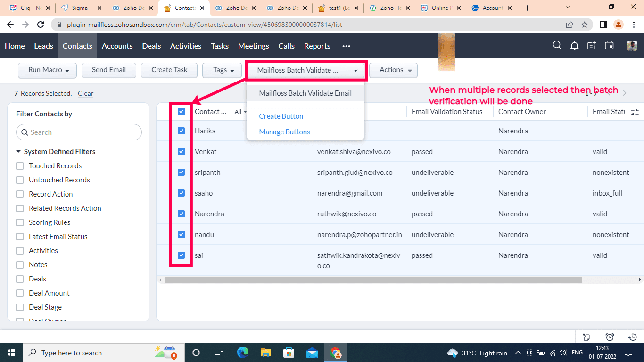Image resolution: width=644 pixels, height=362 pixels.
Task: Open the calendar icon in header
Action: coord(609,46)
